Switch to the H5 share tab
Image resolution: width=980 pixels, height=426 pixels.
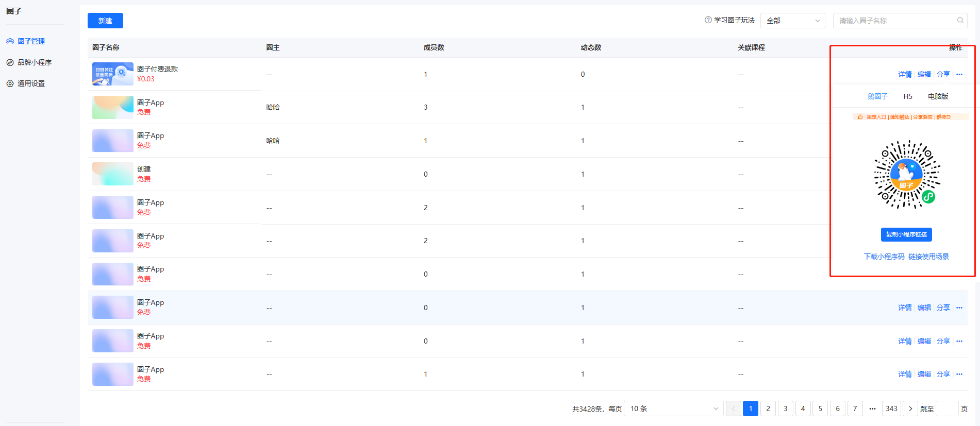pos(908,96)
